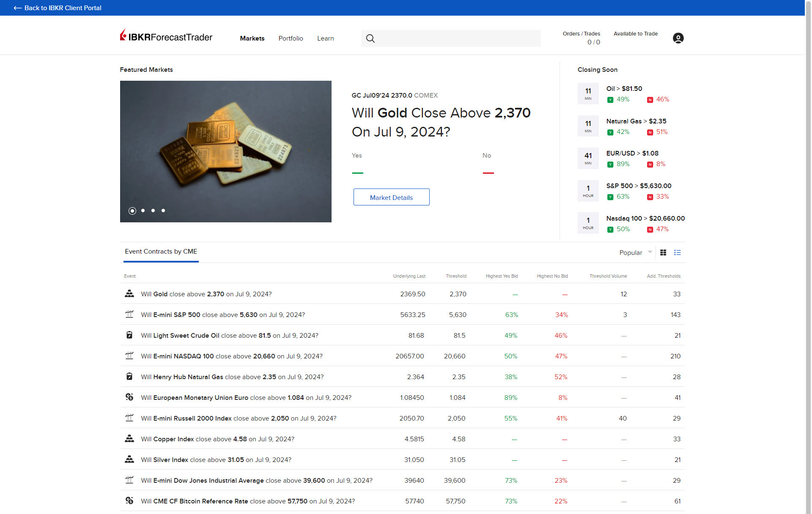Viewport: 812px width, 514px height.
Task: Click the currency icon on the Euro row
Action: (129, 397)
